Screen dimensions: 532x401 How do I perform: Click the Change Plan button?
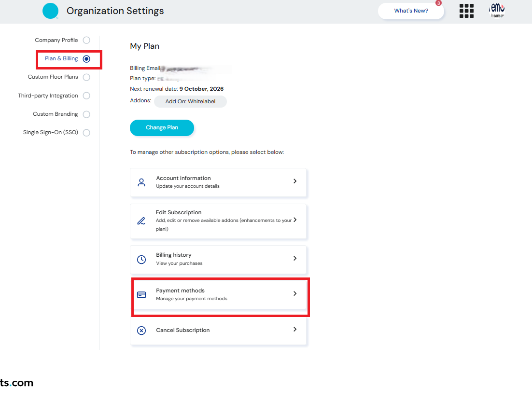coord(162,128)
